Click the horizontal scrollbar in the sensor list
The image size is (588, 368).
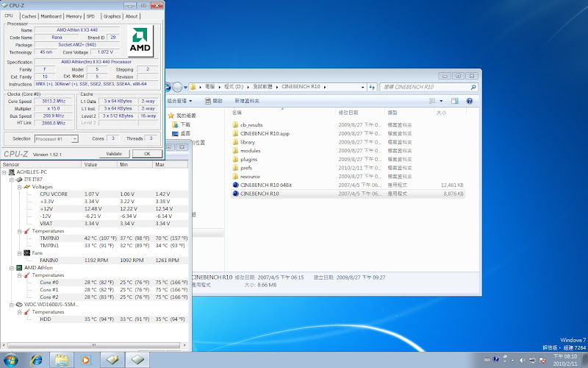click(93, 345)
